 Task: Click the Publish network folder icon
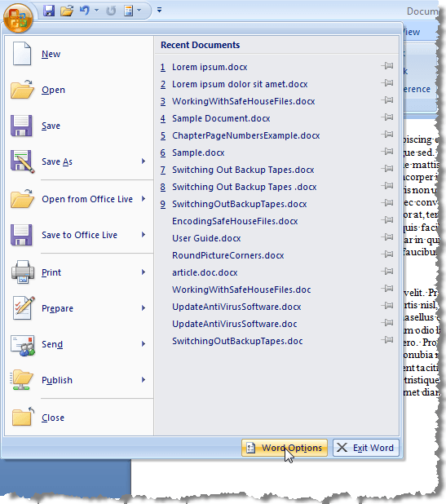tap(22, 380)
